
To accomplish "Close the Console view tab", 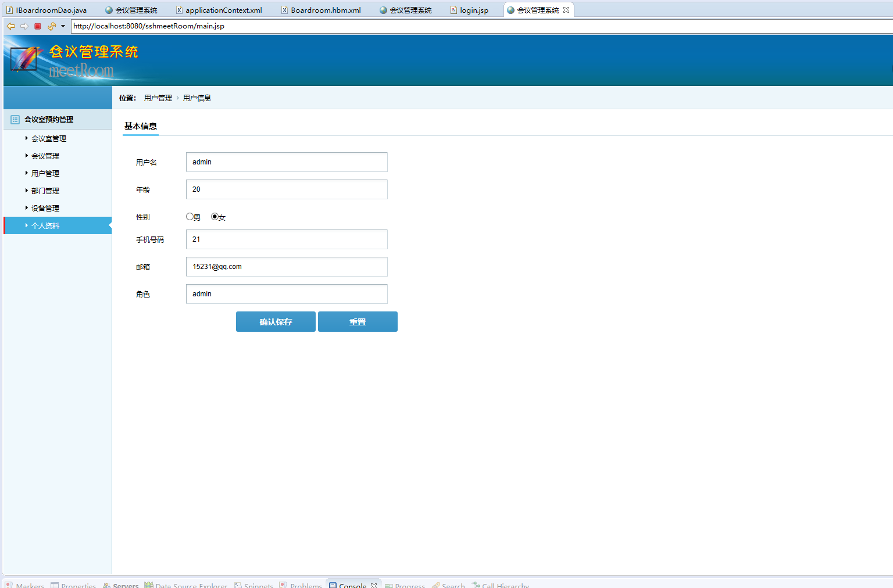I will click(374, 585).
